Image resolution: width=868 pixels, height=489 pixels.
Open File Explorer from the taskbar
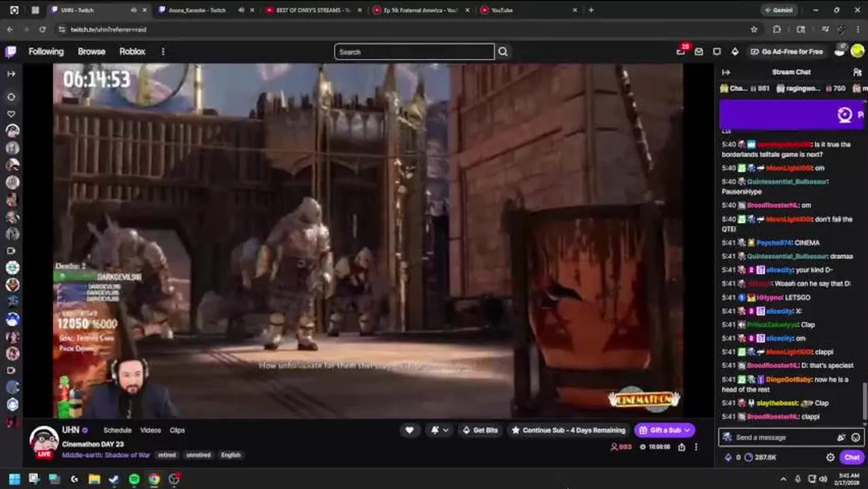[94, 479]
